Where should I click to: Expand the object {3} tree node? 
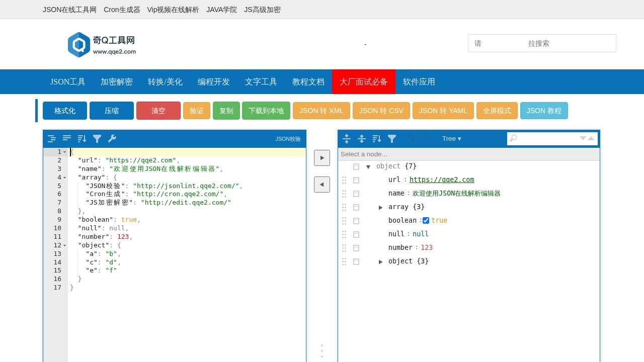[381, 261]
